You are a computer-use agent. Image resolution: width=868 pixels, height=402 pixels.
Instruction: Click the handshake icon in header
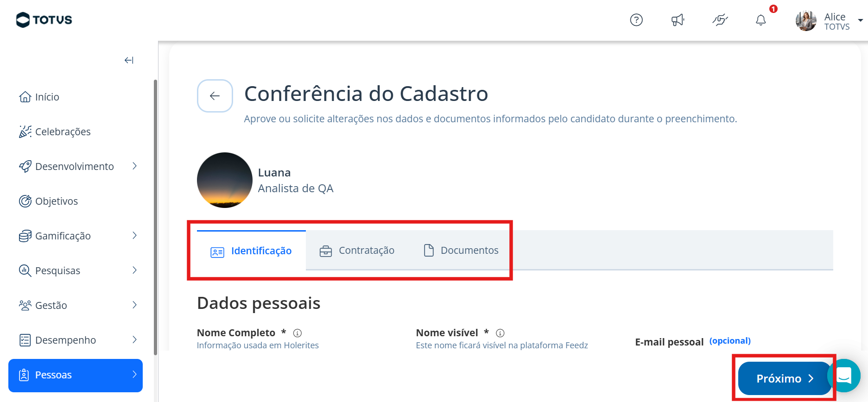720,20
